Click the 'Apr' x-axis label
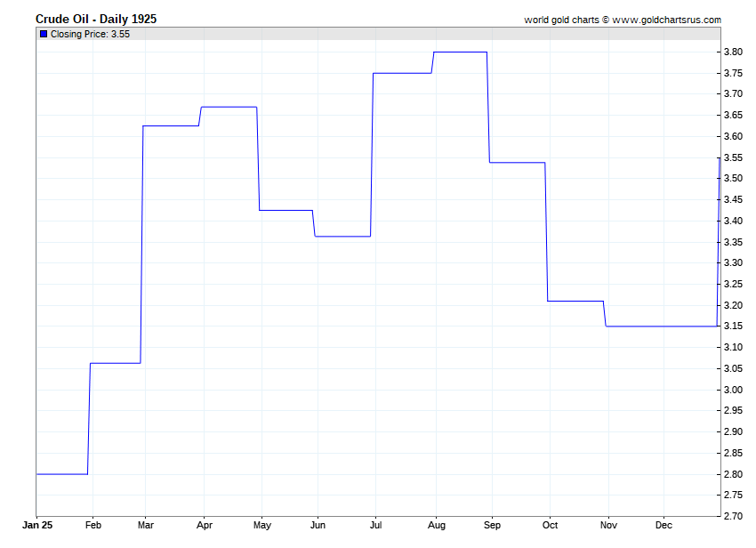Image resolution: width=756 pixels, height=548 pixels. 205,526
